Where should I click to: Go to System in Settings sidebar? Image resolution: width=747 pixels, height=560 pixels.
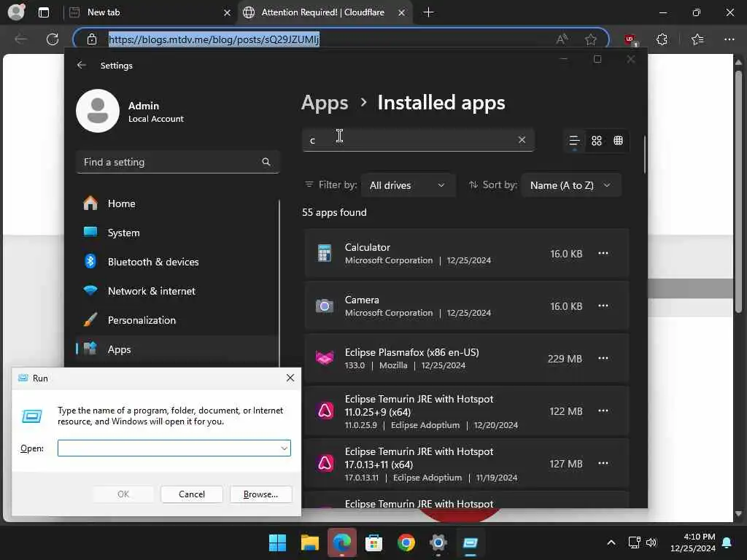tap(177, 233)
